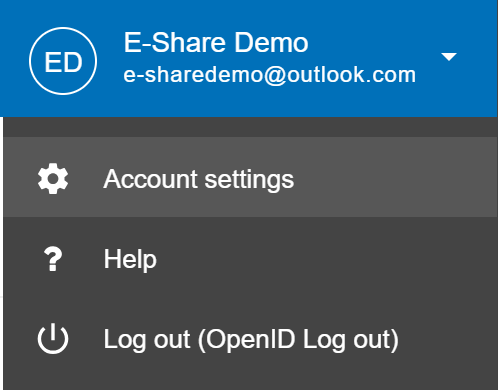Click the '?' symbol left of Help
The width and height of the screenshot is (498, 390).
pyautogui.click(x=53, y=259)
